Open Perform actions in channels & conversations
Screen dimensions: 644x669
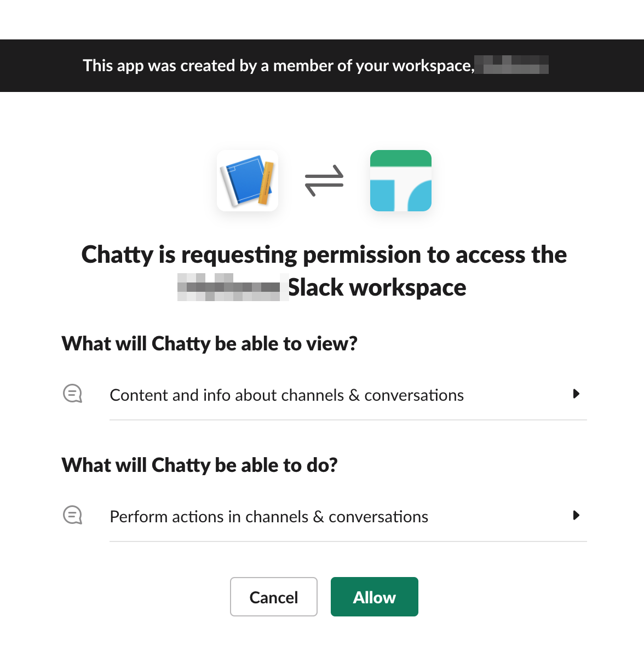pos(269,517)
